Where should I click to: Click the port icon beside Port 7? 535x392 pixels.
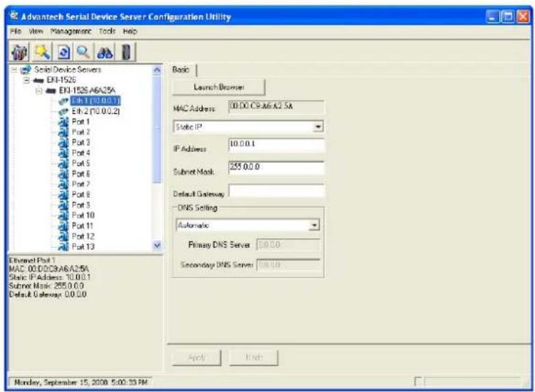coord(63,184)
